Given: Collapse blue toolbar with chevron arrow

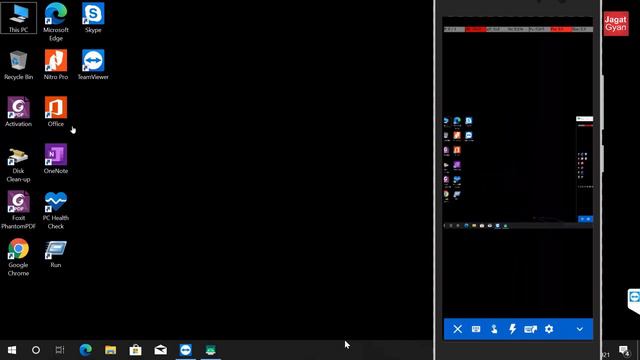Looking at the screenshot, I should tap(580, 329).
